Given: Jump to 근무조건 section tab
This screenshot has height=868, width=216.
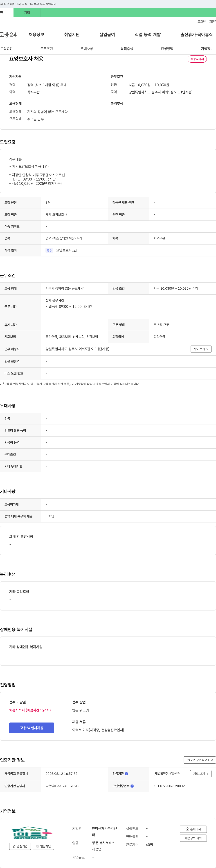Looking at the screenshot, I should [47, 49].
